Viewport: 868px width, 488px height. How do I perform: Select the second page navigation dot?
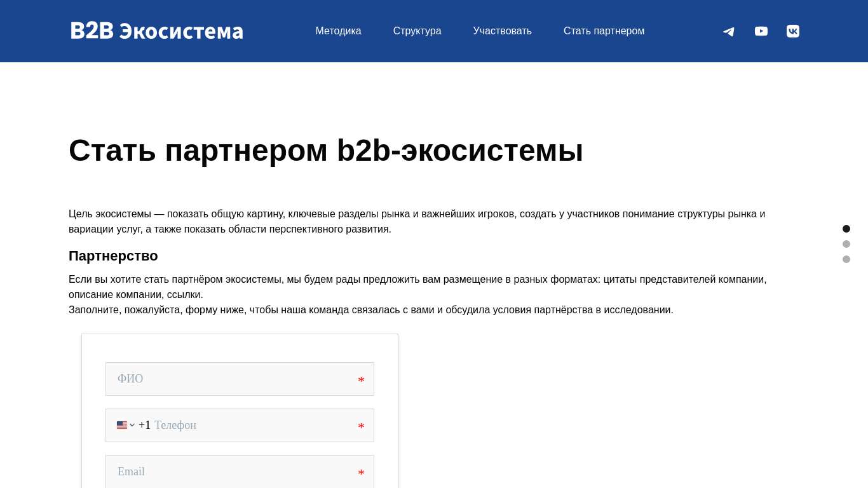(x=846, y=244)
